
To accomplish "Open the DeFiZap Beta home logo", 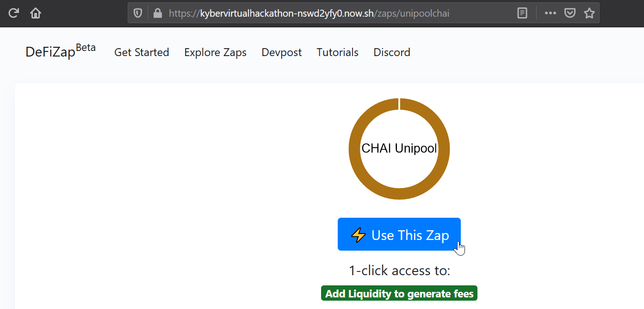I will tap(61, 51).
